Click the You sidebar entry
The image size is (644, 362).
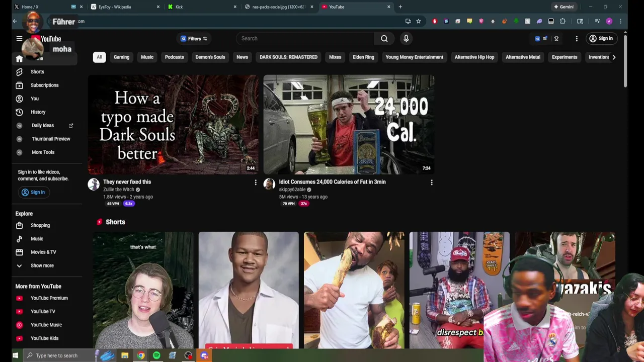point(34,99)
